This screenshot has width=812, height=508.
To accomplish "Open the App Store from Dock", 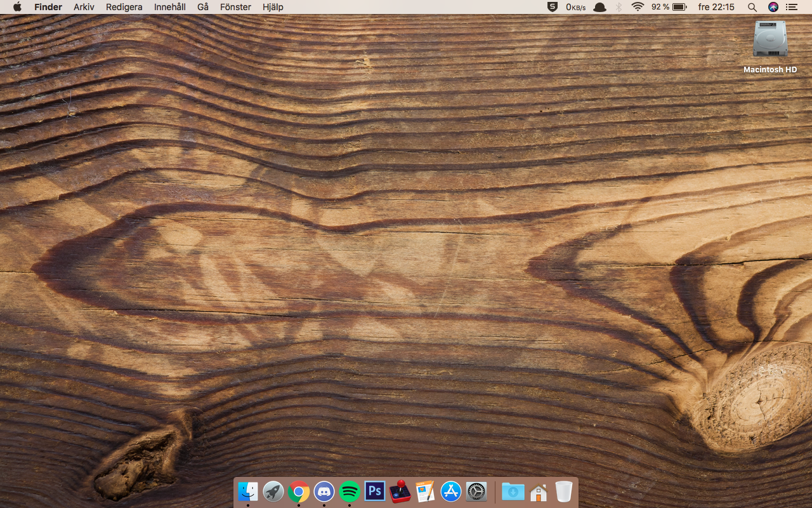I will (451, 491).
